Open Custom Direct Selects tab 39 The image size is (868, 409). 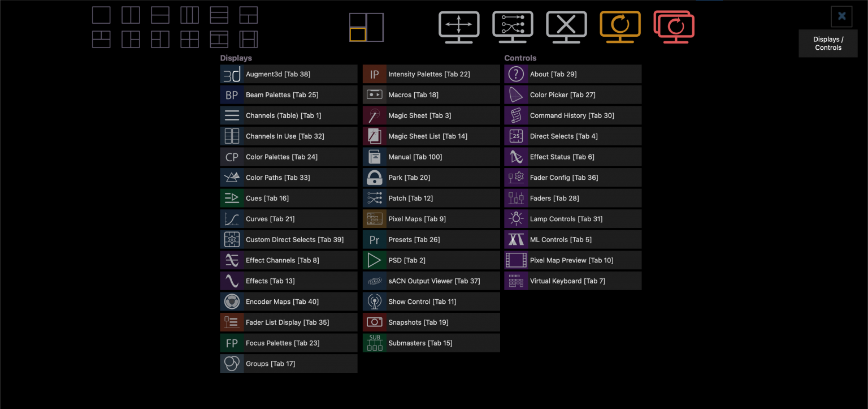pos(289,239)
